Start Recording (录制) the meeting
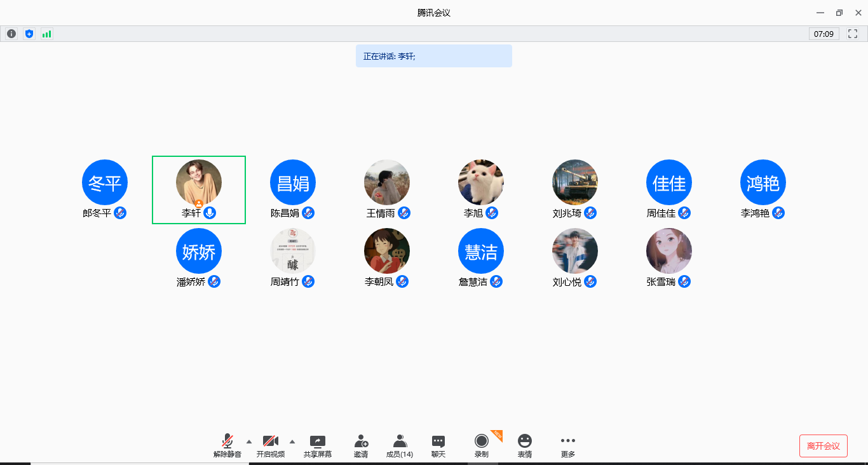The width and height of the screenshot is (868, 465). 482,446
